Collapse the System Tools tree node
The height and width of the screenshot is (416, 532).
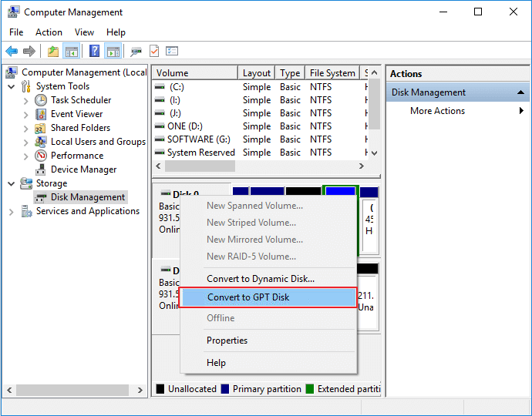pyautogui.click(x=12, y=86)
